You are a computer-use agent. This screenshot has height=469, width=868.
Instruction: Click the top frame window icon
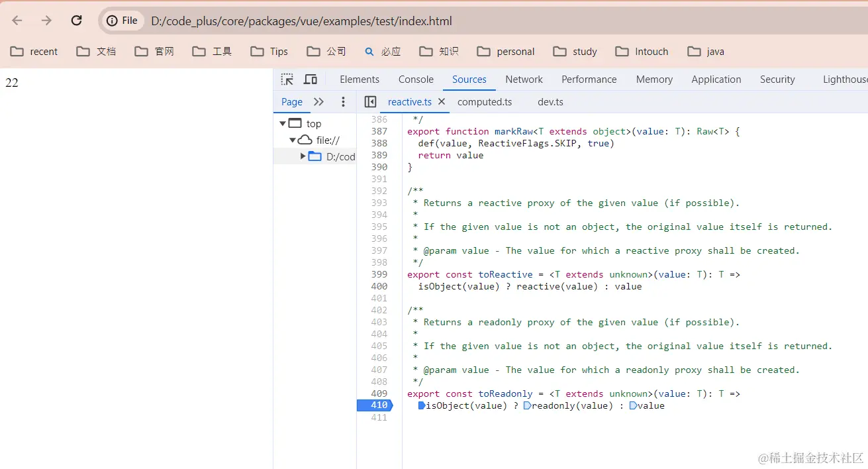(295, 123)
